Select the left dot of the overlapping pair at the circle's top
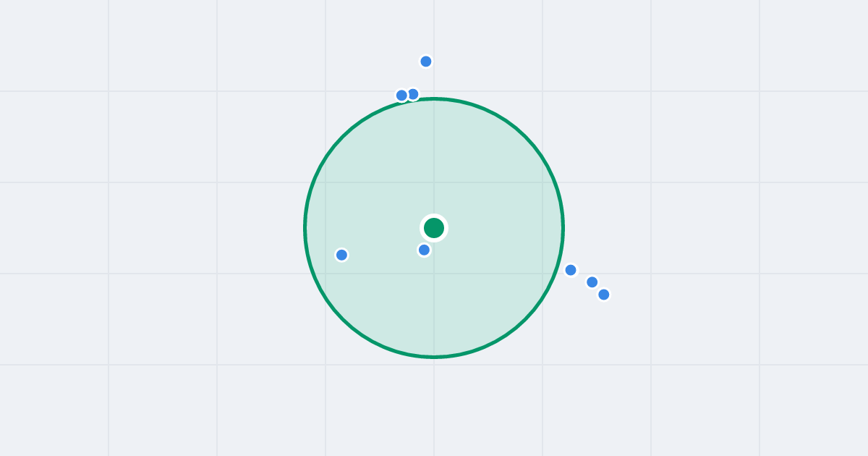This screenshot has width=868, height=456. tap(402, 96)
